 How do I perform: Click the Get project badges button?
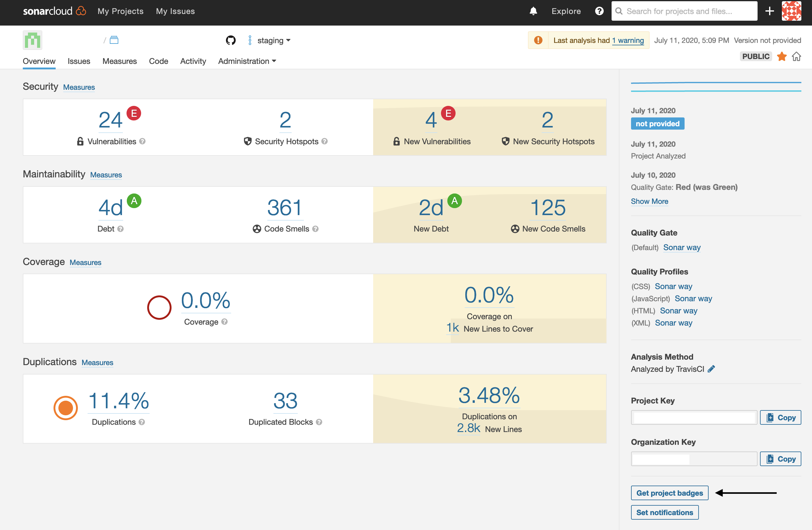pyautogui.click(x=669, y=493)
